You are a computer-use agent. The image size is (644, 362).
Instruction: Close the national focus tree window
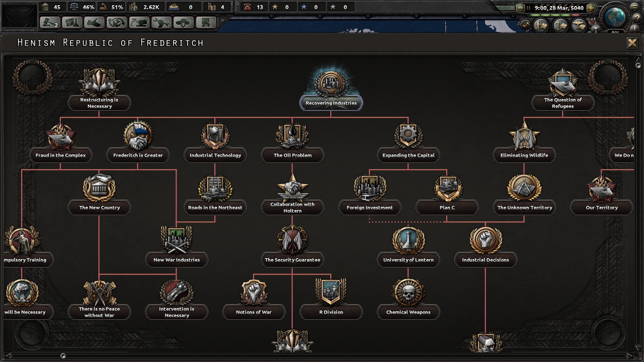coord(632,43)
